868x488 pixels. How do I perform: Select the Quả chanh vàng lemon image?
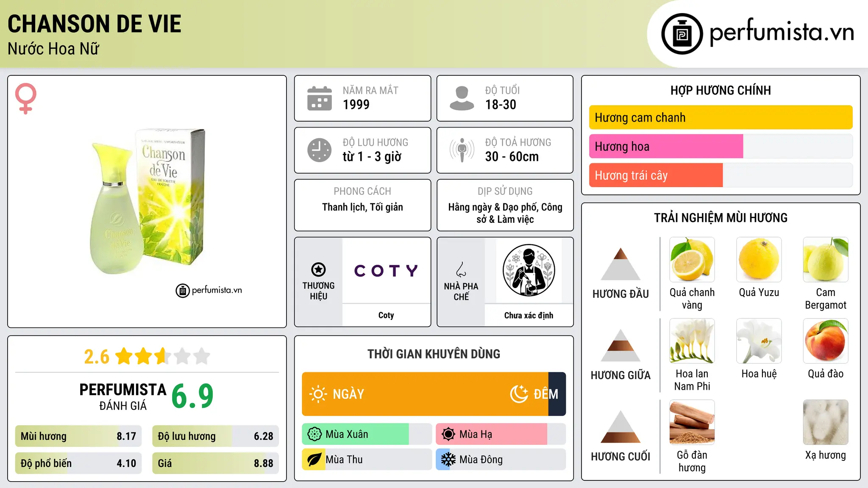pos(692,260)
